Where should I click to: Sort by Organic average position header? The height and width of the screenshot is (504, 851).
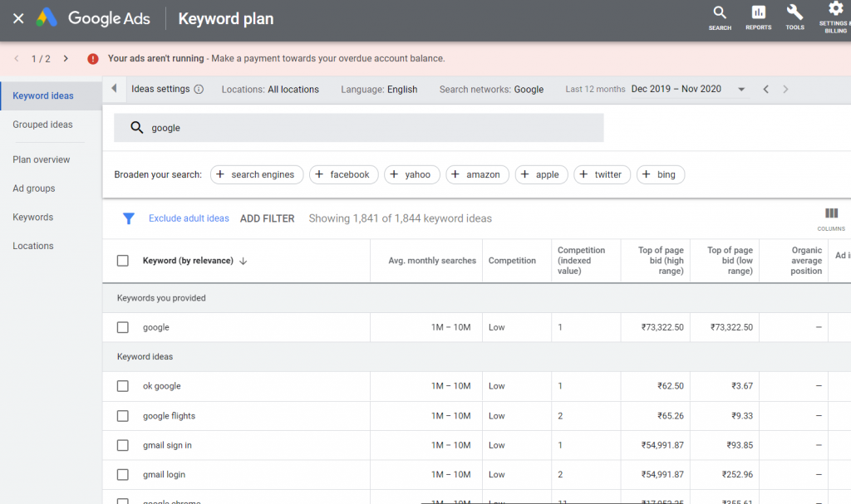806,261
